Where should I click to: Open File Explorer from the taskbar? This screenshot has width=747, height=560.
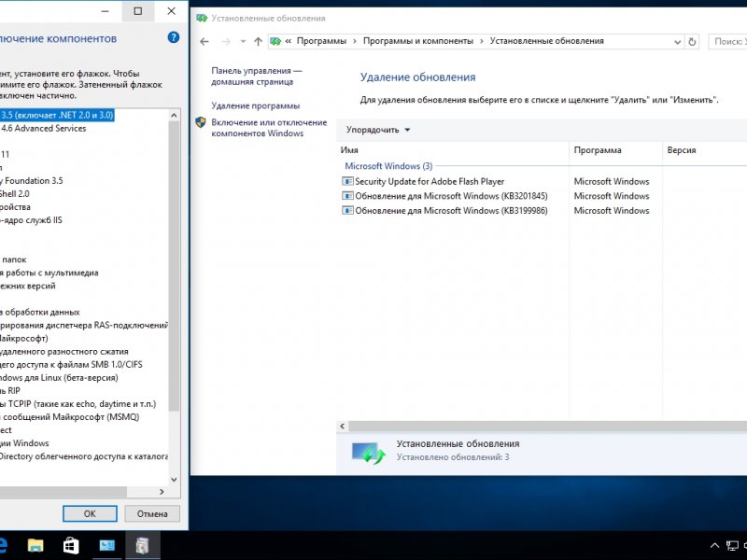click(x=35, y=545)
